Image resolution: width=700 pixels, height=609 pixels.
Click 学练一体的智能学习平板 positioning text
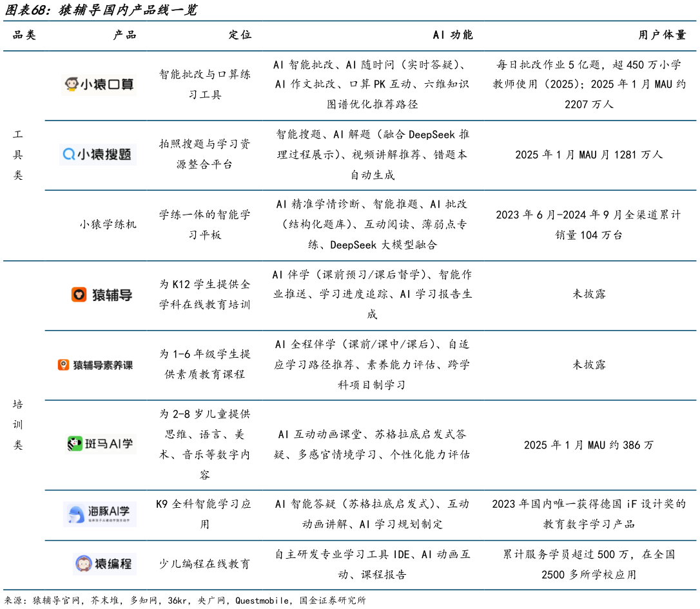click(x=205, y=224)
